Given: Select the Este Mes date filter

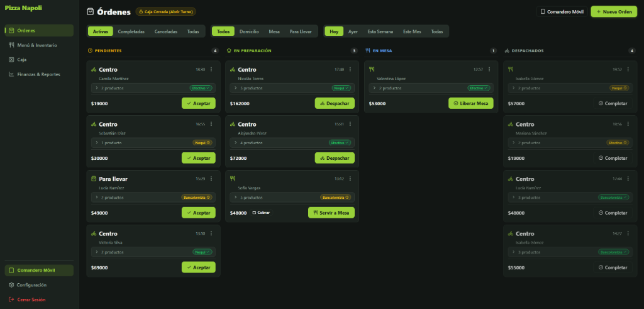Looking at the screenshot, I should (413, 31).
